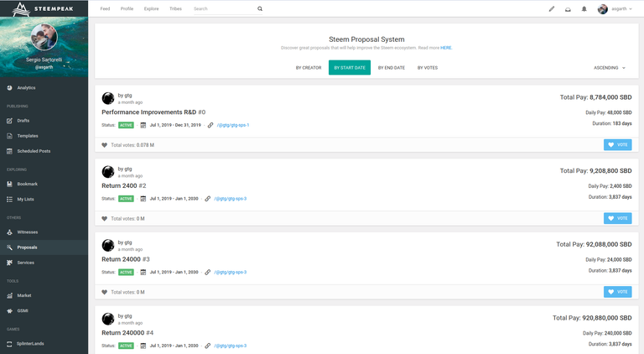
Task: Click the Bookmark sidebar icon
Action: tap(9, 184)
